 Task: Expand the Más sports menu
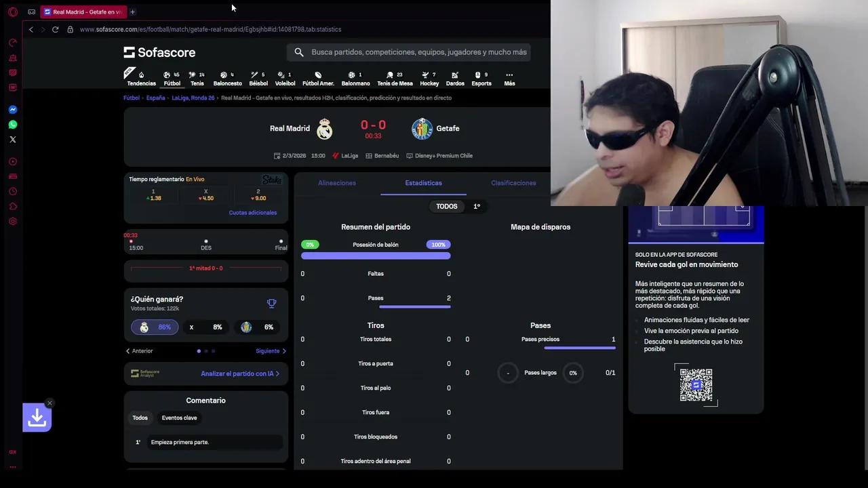coord(509,79)
